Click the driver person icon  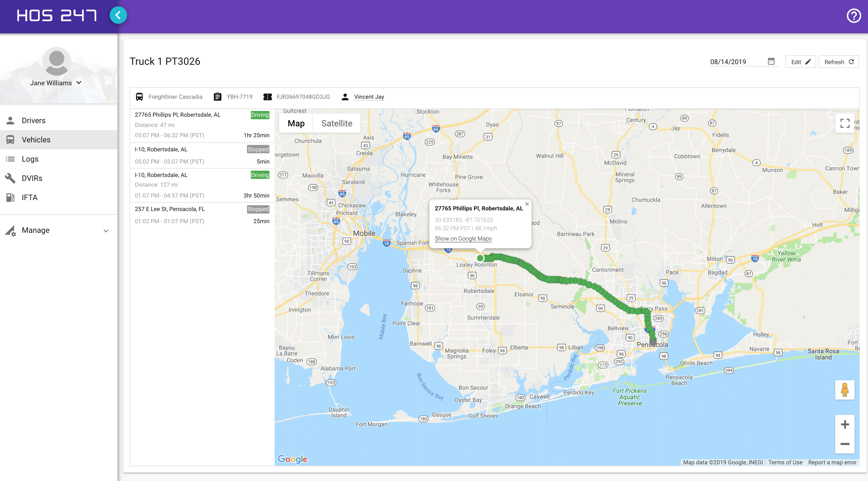(x=345, y=97)
